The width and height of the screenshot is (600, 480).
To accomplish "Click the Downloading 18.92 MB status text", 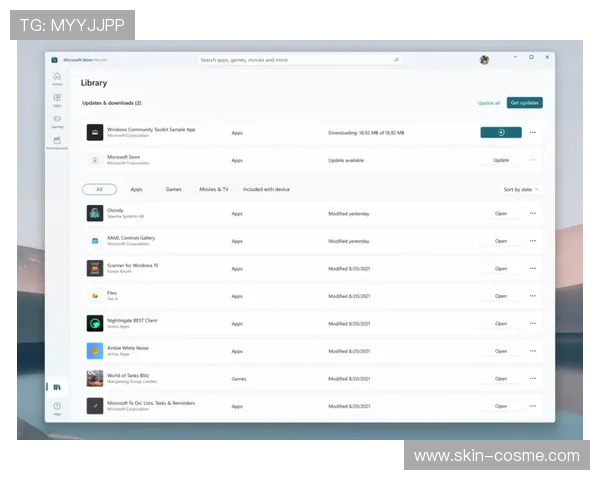I will pyautogui.click(x=366, y=133).
